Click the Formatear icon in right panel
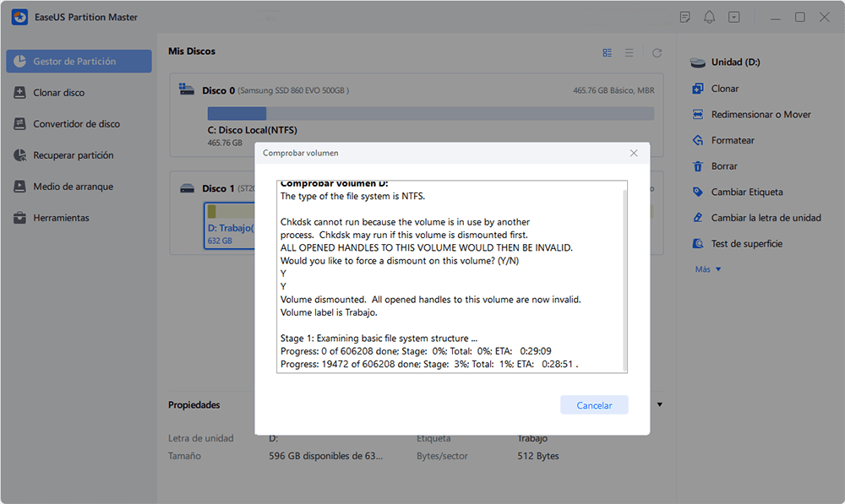 pos(698,140)
